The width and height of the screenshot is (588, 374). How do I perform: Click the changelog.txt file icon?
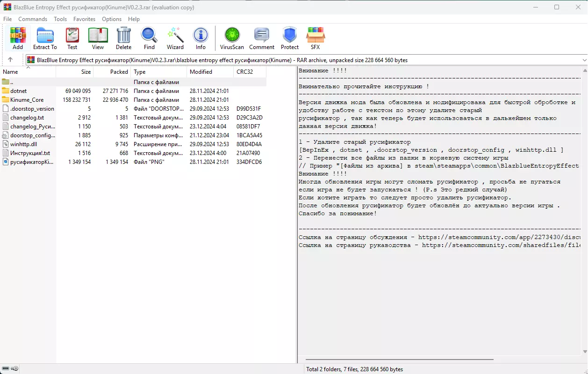[6, 117]
